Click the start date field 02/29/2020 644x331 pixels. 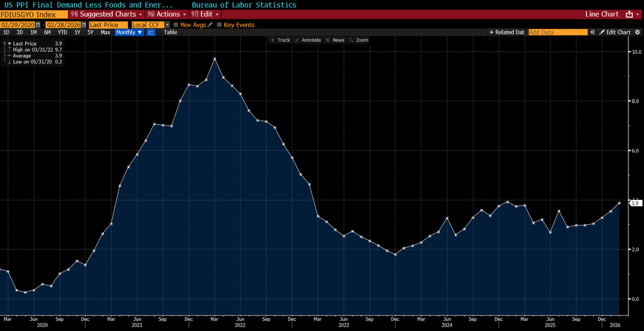pos(18,25)
